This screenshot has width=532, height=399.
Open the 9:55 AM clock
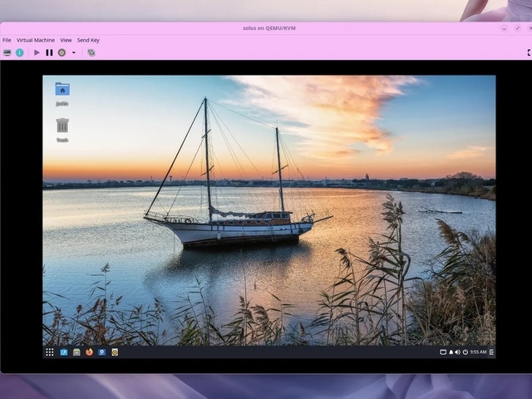(479, 352)
